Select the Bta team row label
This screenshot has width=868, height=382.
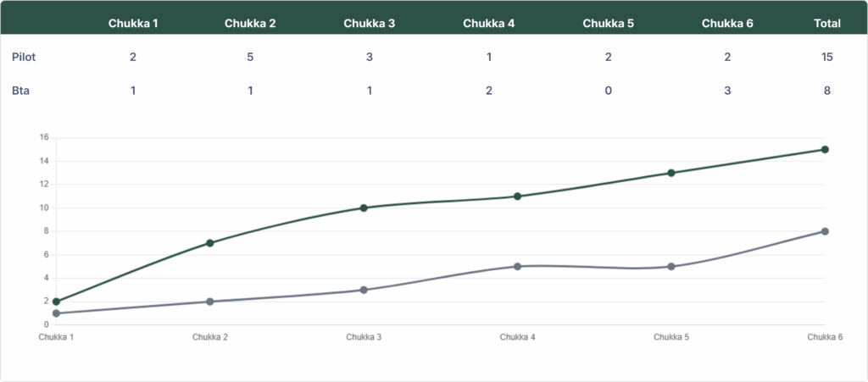[x=20, y=91]
